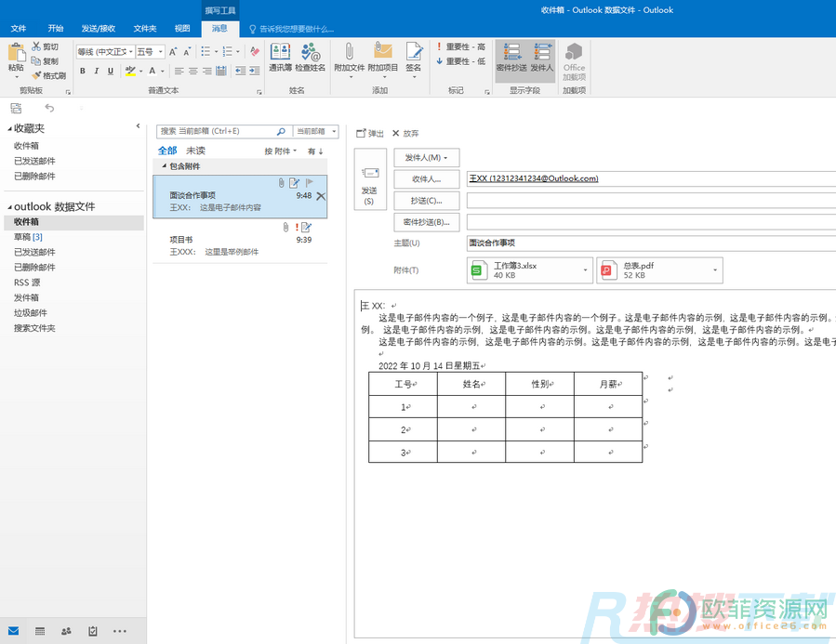The width and height of the screenshot is (836, 644).
Task: Toggle Underline formatting
Action: 111,71
